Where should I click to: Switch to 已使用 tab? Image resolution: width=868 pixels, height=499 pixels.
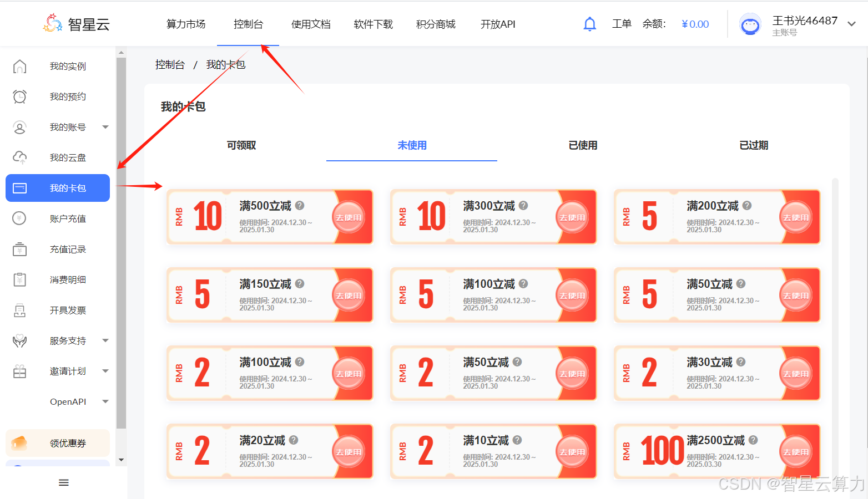click(x=583, y=145)
